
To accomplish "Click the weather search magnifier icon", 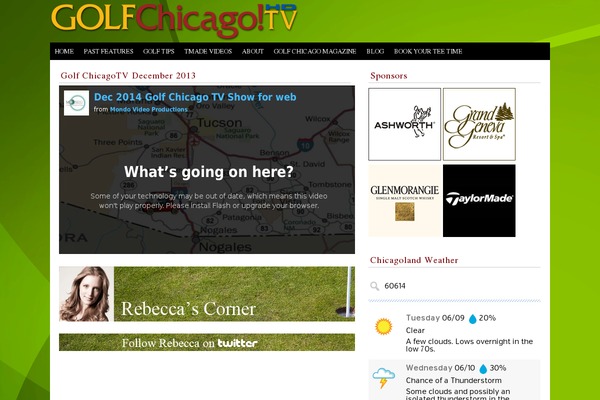I will 375,286.
